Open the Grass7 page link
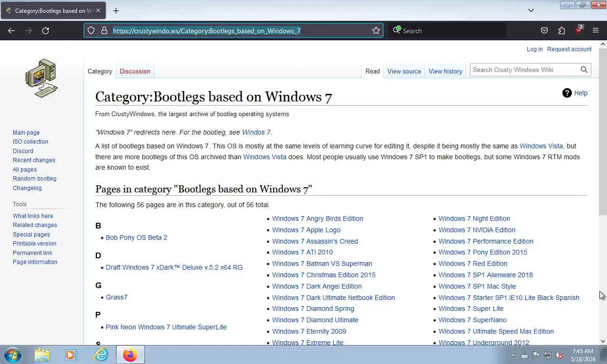 coord(117,297)
